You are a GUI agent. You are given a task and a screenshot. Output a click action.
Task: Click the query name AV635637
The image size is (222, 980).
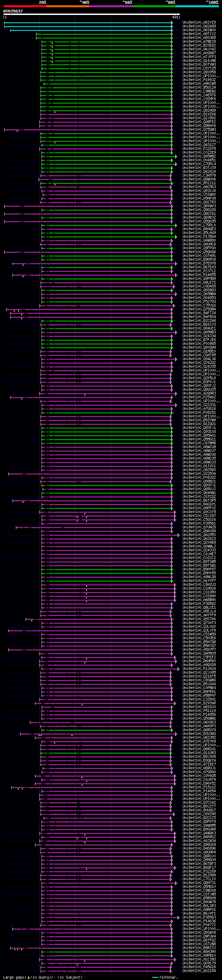(x=13, y=11)
